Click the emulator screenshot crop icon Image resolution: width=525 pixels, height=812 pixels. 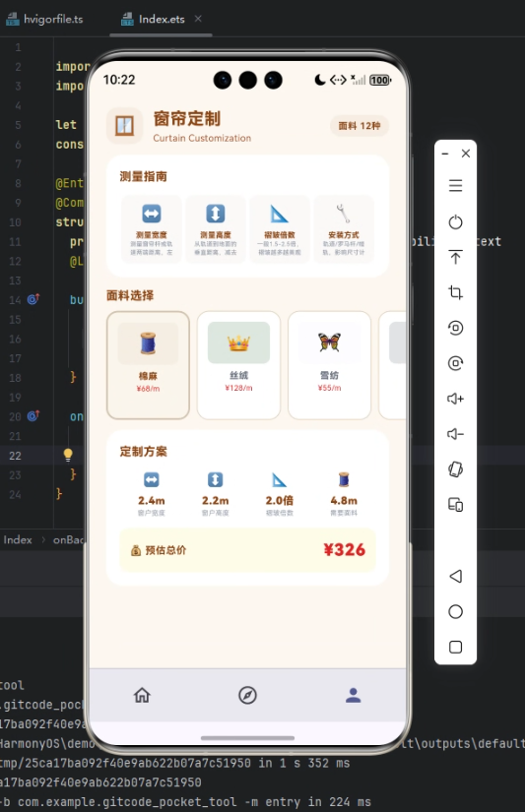[455, 292]
